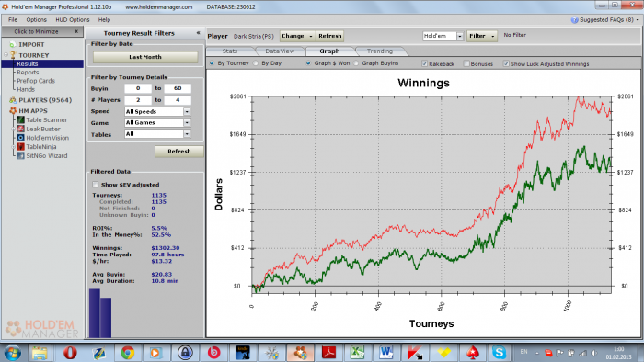Open Adobe Reader from the taskbar
This screenshot has height=362, width=644.
(329, 353)
